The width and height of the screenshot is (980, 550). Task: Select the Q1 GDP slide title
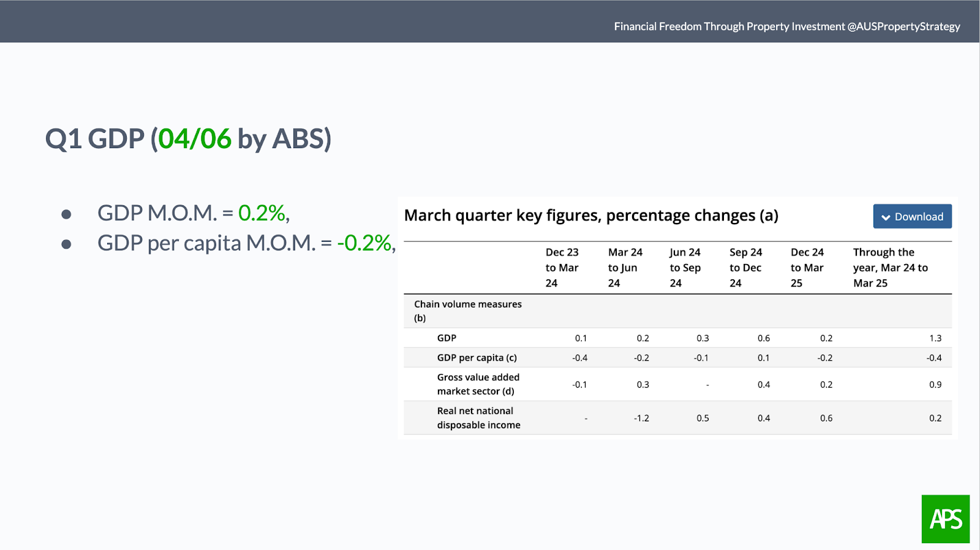click(188, 139)
